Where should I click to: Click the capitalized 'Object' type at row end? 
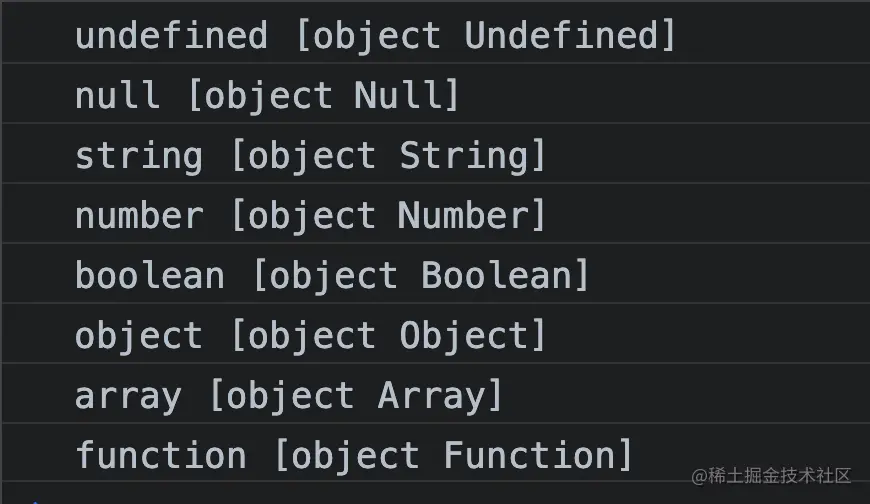coord(466,336)
